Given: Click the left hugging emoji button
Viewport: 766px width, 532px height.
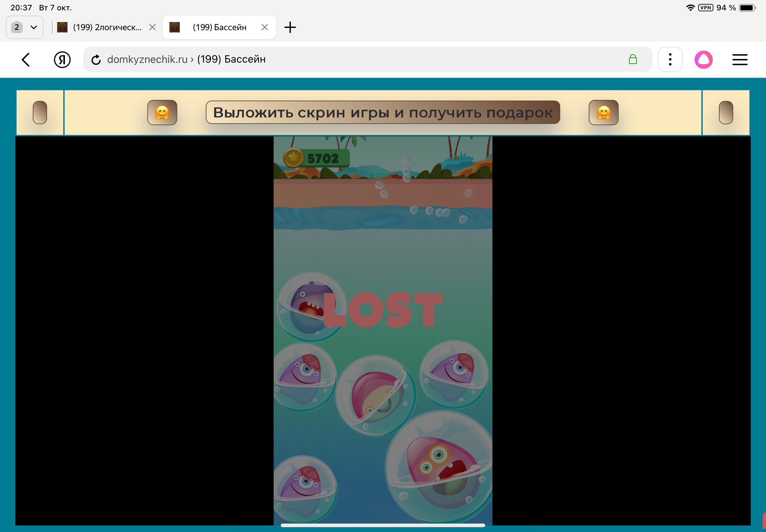Looking at the screenshot, I should (x=162, y=113).
